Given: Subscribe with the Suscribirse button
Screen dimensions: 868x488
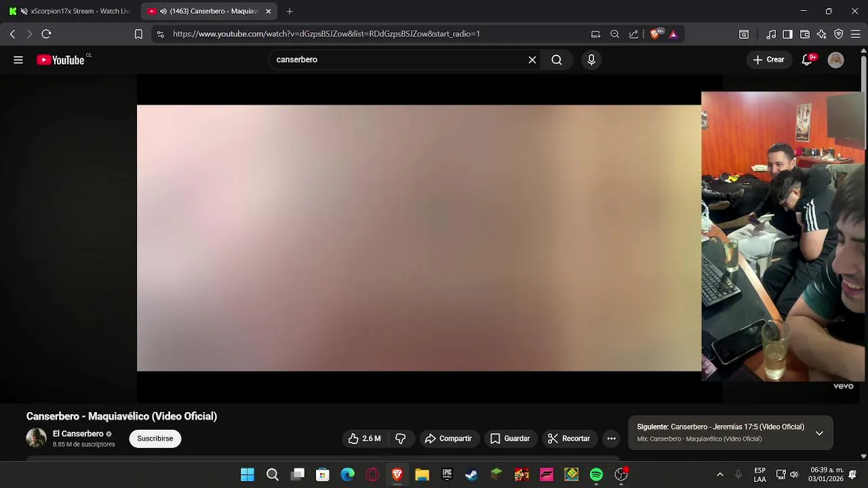Looking at the screenshot, I should point(155,439).
